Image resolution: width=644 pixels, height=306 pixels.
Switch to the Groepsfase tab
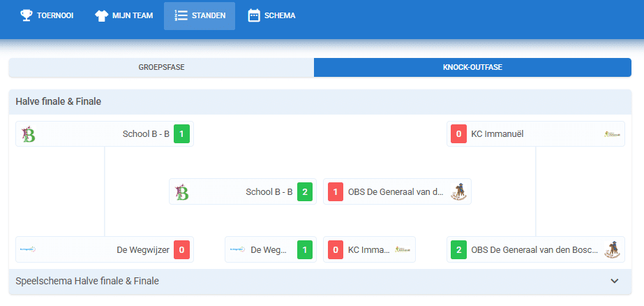(x=161, y=68)
